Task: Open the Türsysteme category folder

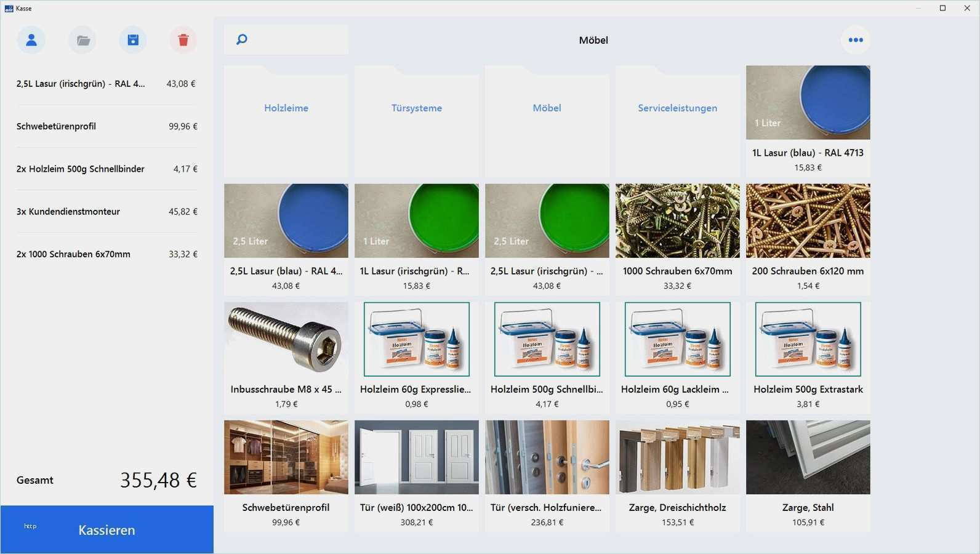Action: click(x=417, y=121)
